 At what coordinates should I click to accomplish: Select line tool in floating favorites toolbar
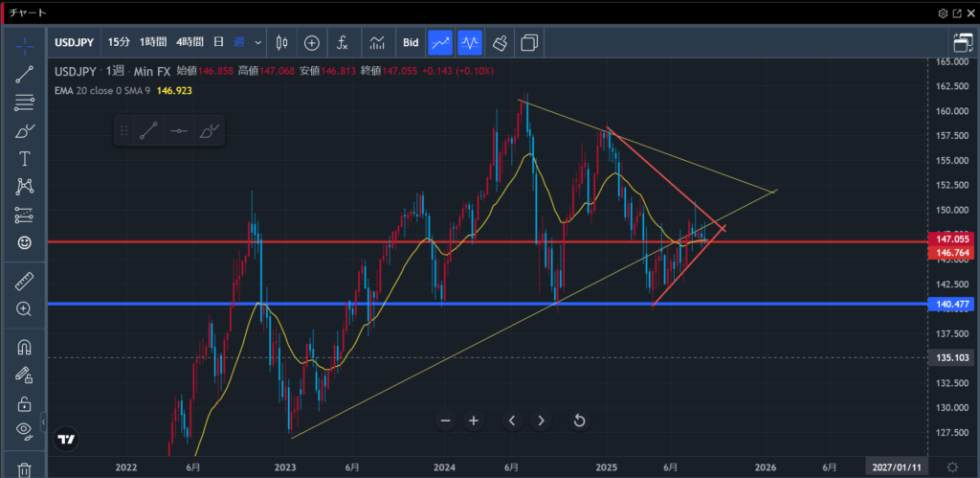click(x=148, y=131)
